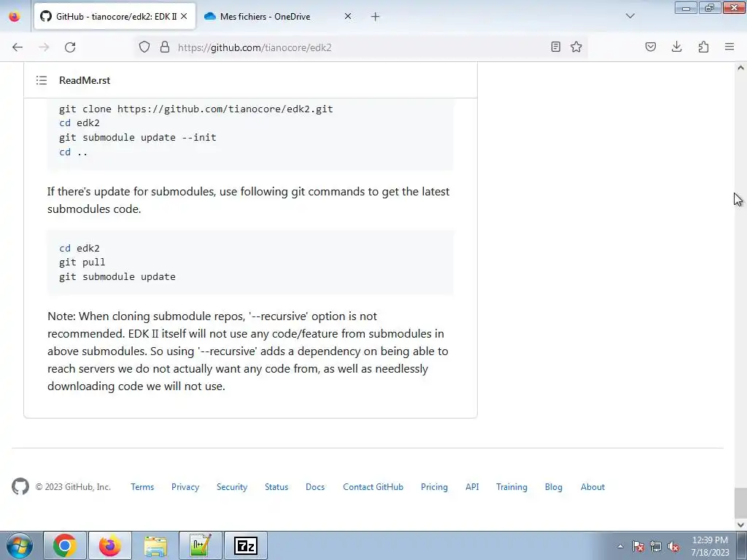Bookmark this page with the star icon
Screen dimensions: 747x560
[x=576, y=47]
